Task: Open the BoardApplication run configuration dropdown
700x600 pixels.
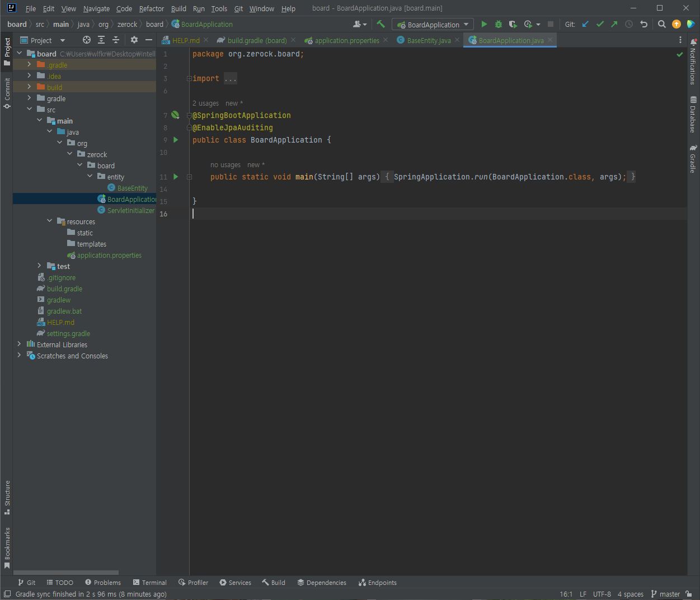Action: (x=433, y=24)
